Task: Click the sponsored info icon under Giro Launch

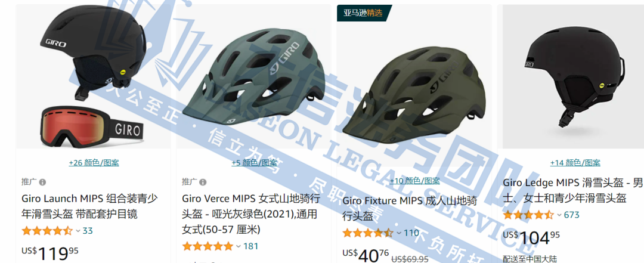Action: [43, 182]
